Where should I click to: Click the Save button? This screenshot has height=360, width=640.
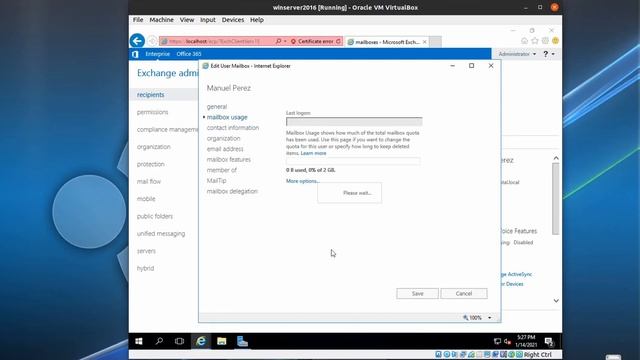coord(417,293)
